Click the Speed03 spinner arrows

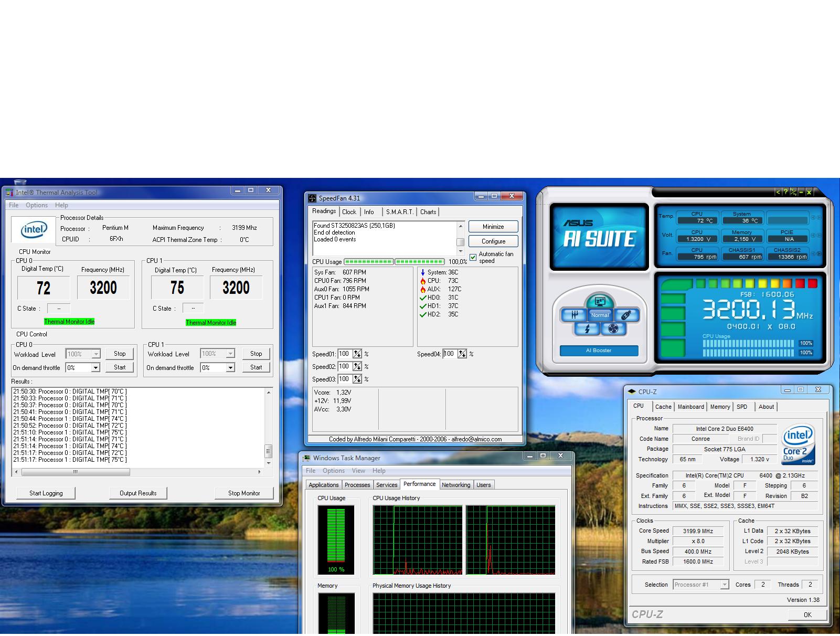click(357, 379)
